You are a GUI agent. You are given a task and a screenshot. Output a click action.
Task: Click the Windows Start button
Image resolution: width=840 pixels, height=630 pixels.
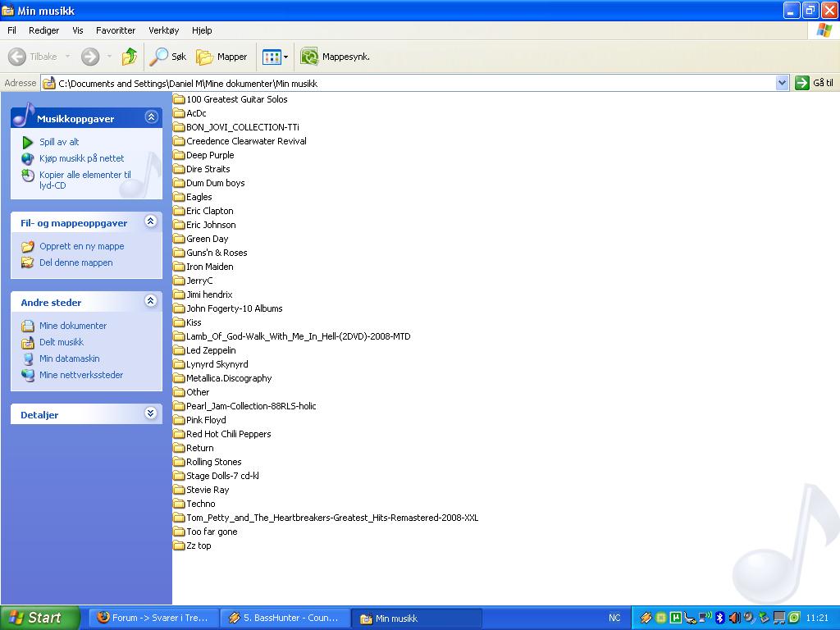(x=39, y=618)
